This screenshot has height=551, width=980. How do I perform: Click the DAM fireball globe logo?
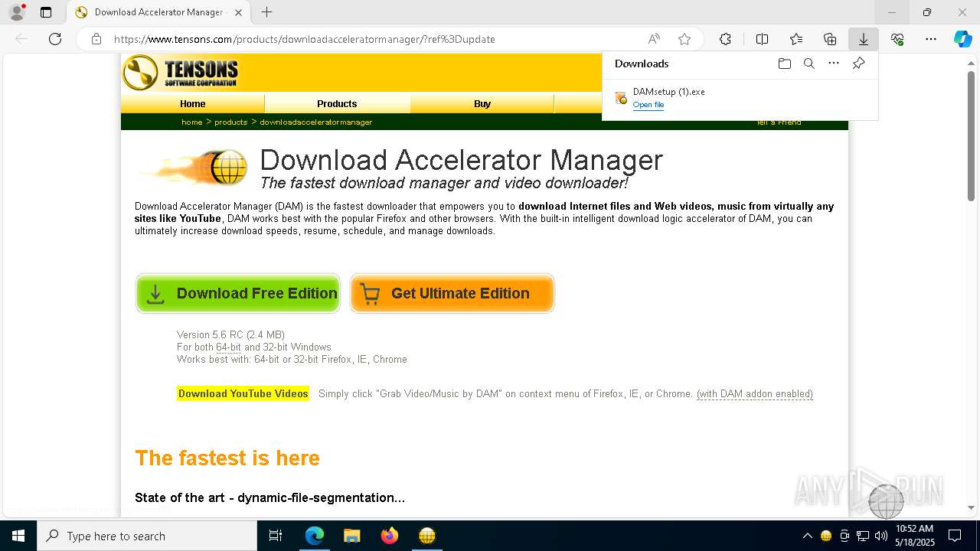click(x=195, y=168)
